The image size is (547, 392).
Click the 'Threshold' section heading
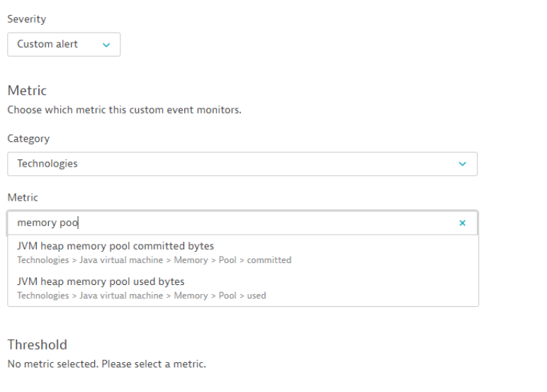(38, 345)
